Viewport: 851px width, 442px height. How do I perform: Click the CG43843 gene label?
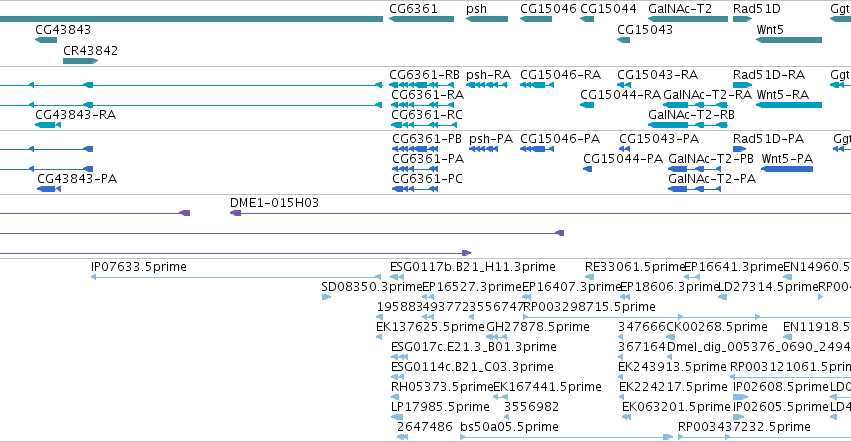pyautogui.click(x=63, y=30)
